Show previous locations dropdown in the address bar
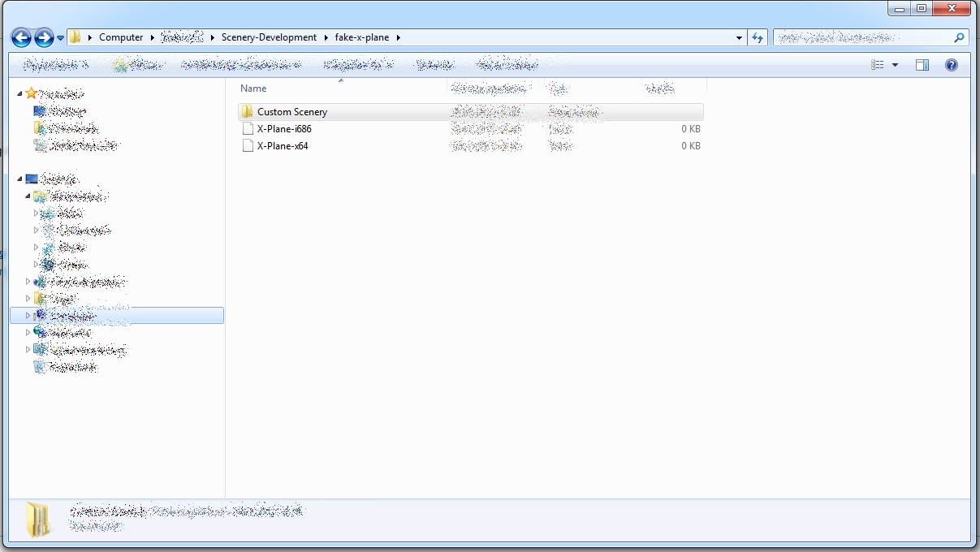The width and height of the screenshot is (980, 552). (x=739, y=37)
